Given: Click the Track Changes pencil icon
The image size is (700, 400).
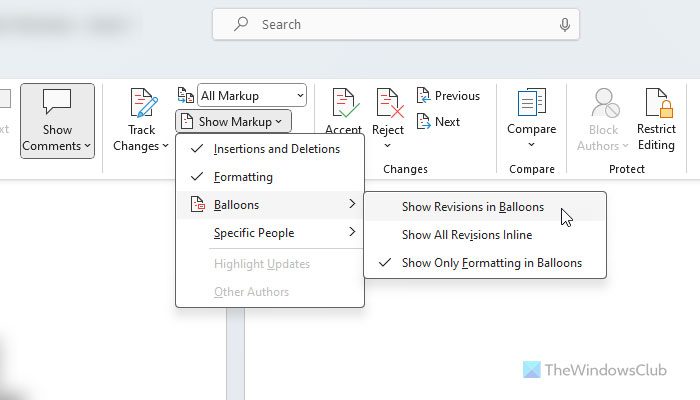Looking at the screenshot, I should tap(142, 103).
